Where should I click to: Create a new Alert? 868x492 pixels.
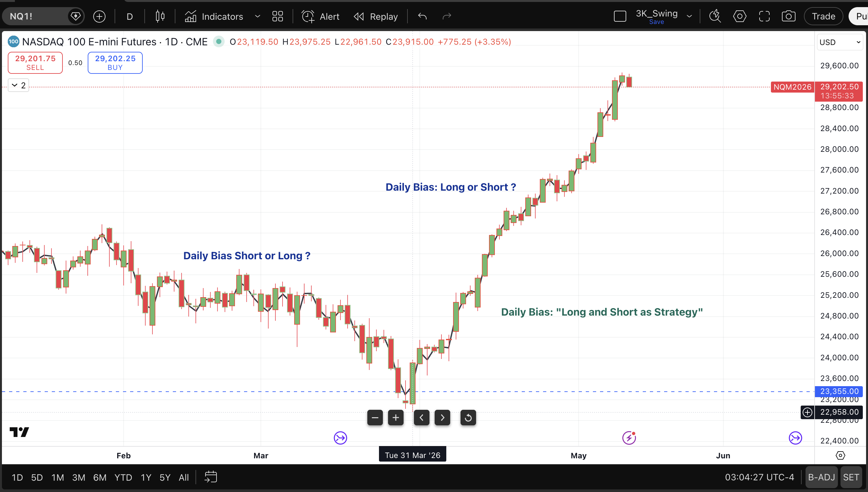click(x=320, y=16)
